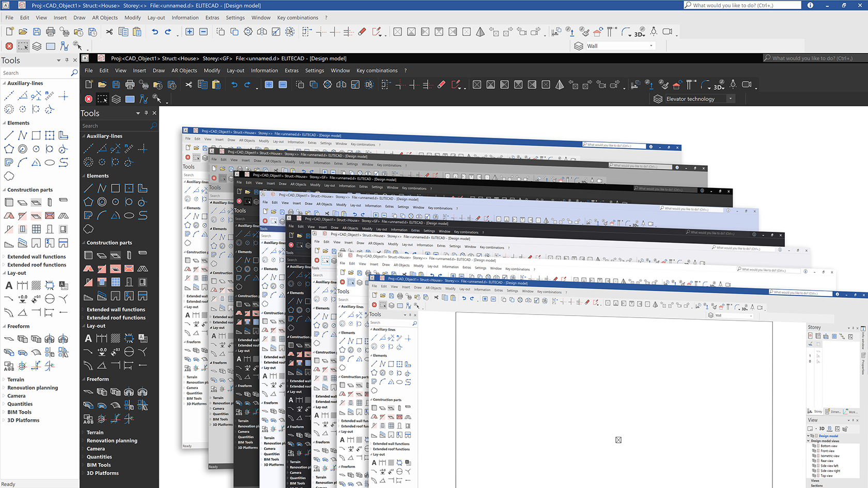Click the Print icon in the top toolbar
The width and height of the screenshot is (868, 488).
tap(51, 32)
